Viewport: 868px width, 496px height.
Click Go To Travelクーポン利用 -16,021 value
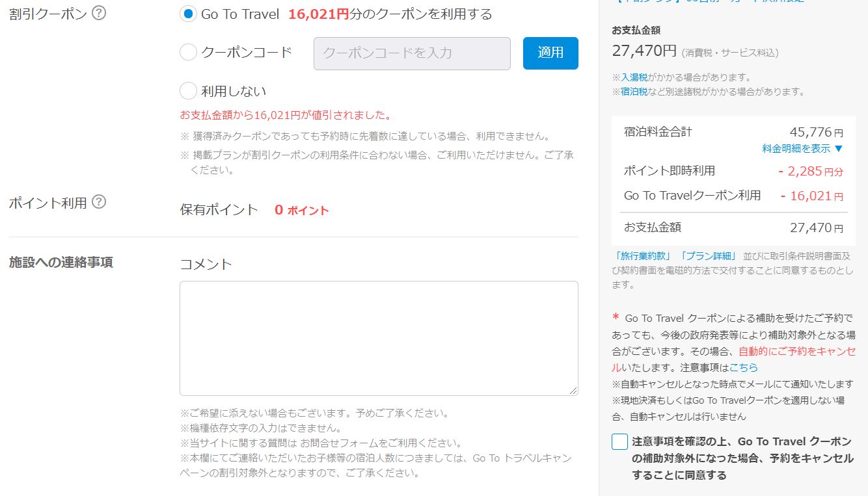[812, 196]
